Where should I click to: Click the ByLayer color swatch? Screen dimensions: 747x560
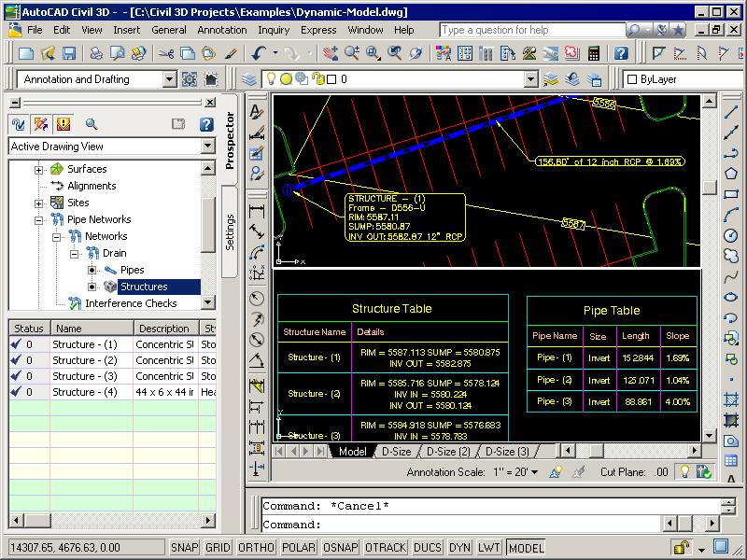(632, 79)
